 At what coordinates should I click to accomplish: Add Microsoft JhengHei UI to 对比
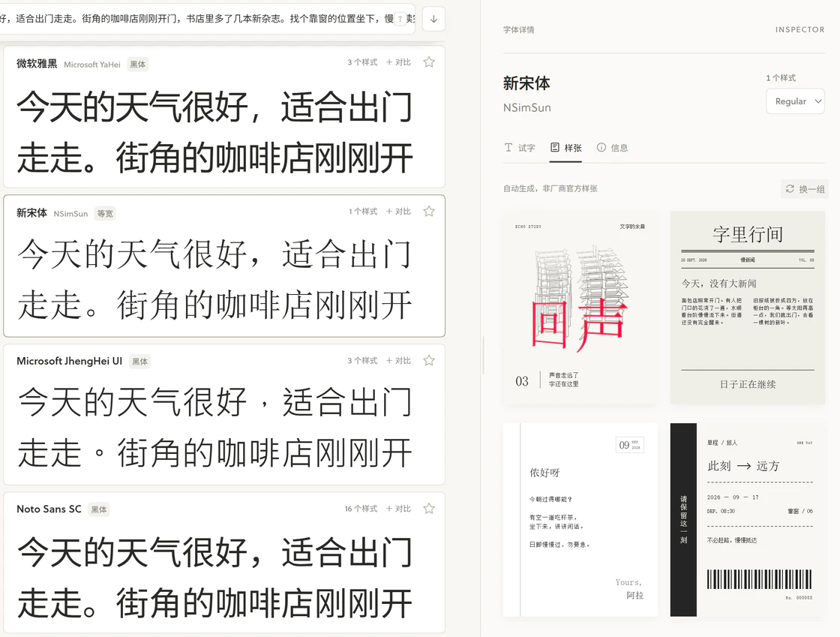click(398, 361)
